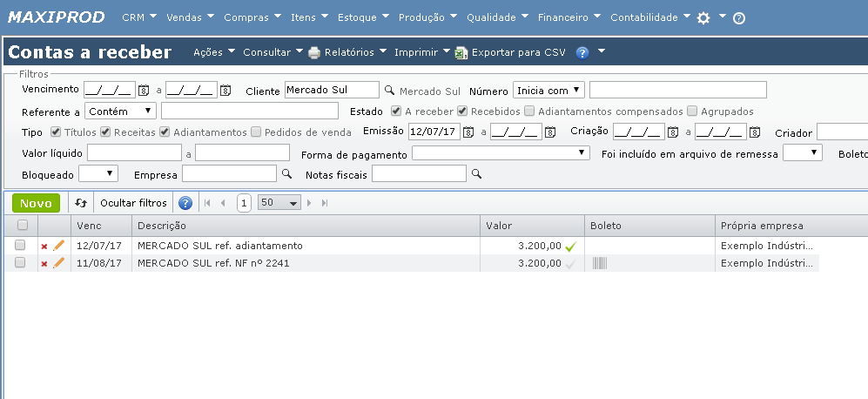The height and width of the screenshot is (399, 868).
Task: Open the Compras menu
Action: [x=252, y=17]
